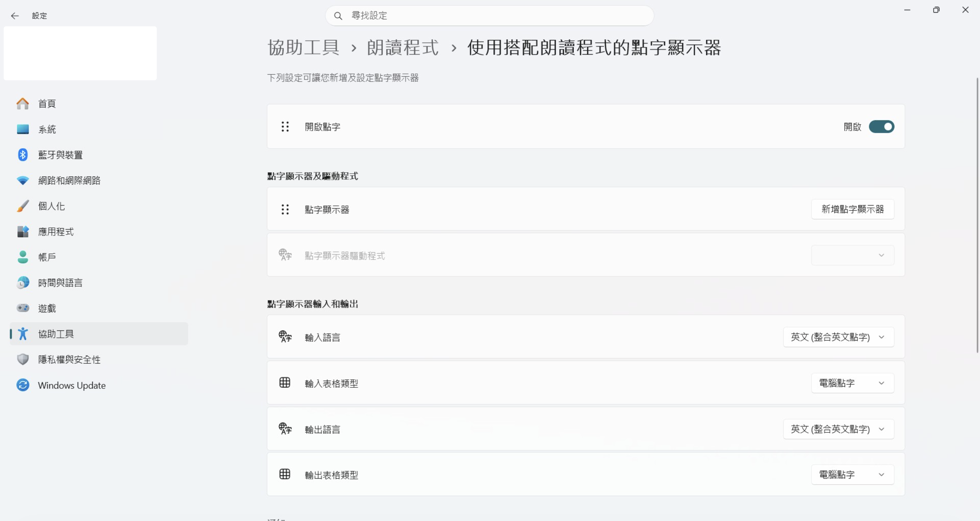Click the 時間與語言 globe clock icon
980x521 pixels.
(23, 282)
